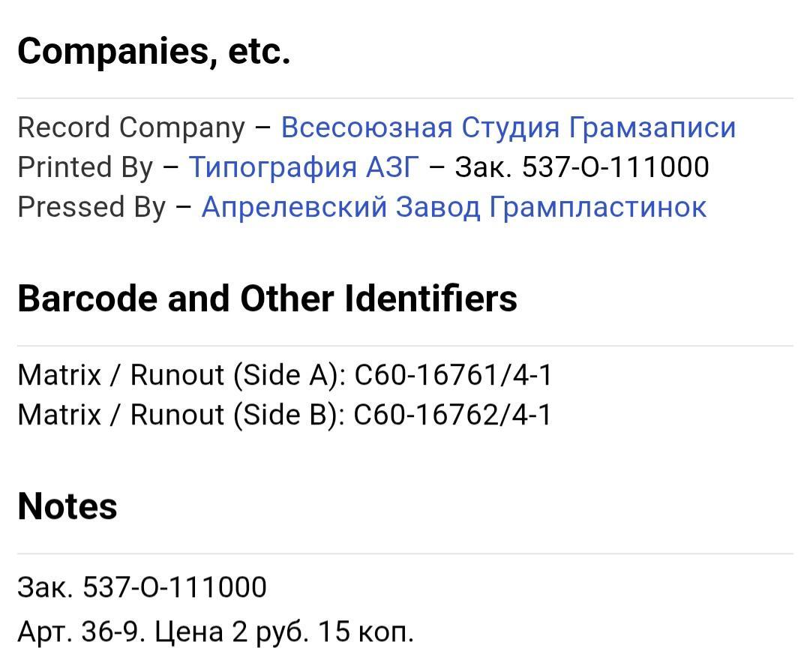Click the "Companies, etc." section heading
This screenshot has width=810, height=672.
pos(154,51)
